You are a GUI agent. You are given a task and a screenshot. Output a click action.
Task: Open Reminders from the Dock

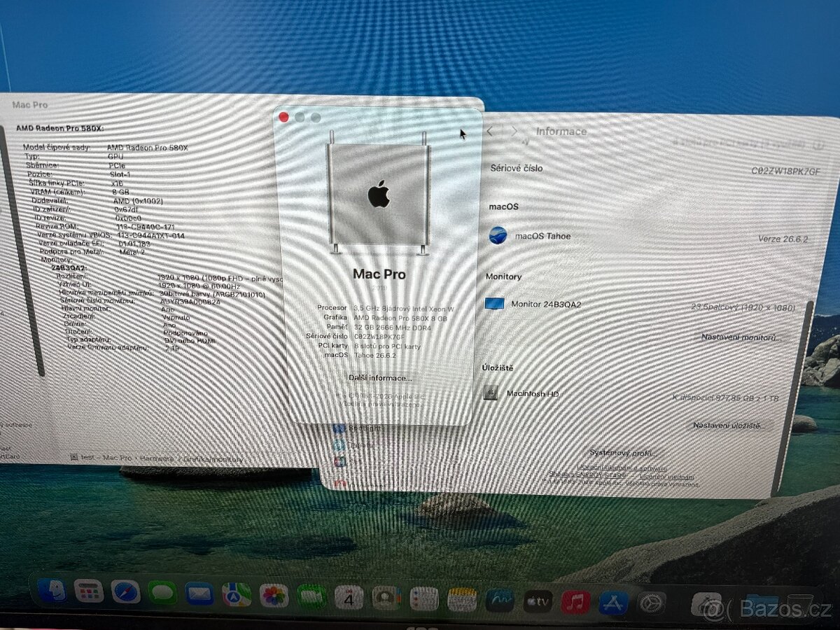(424, 598)
